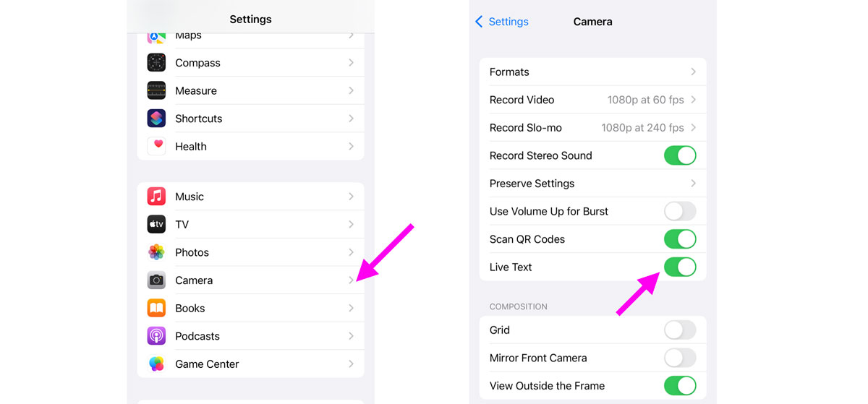
Task: Turn off the Live Text switch
Action: coord(680,267)
